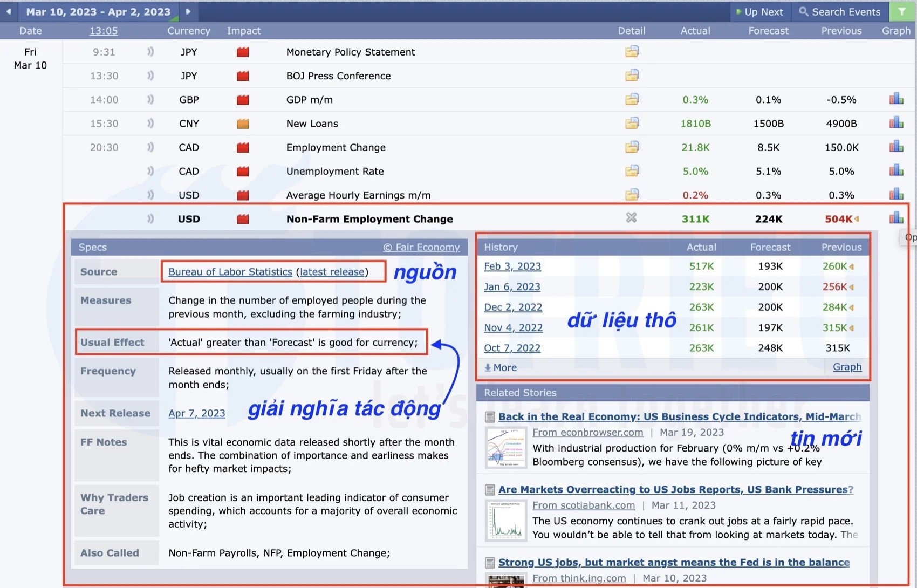Screen dimensions: 917x588
Task: Open the Feb 3, 2023 history entry
Action: pyautogui.click(x=512, y=266)
